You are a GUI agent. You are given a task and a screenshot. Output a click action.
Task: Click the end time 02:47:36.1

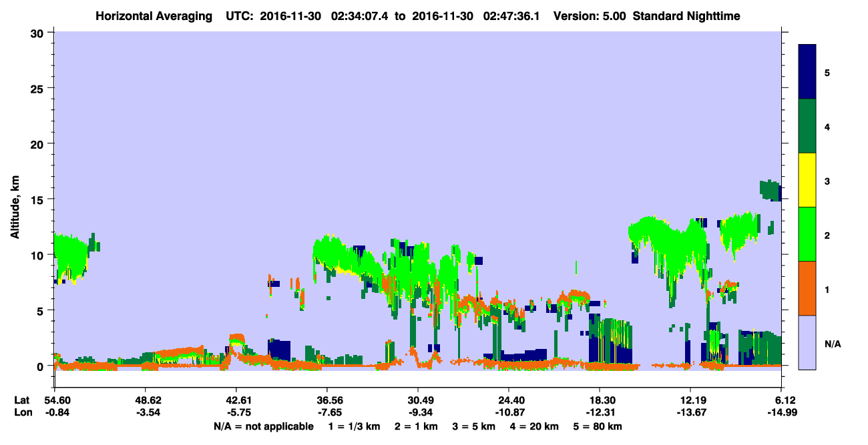[x=513, y=15]
